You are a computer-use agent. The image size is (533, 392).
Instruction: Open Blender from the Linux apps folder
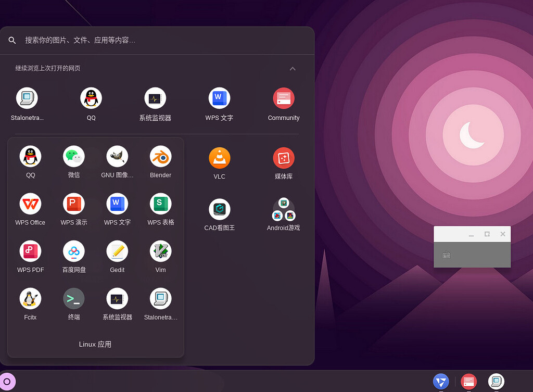pos(160,157)
